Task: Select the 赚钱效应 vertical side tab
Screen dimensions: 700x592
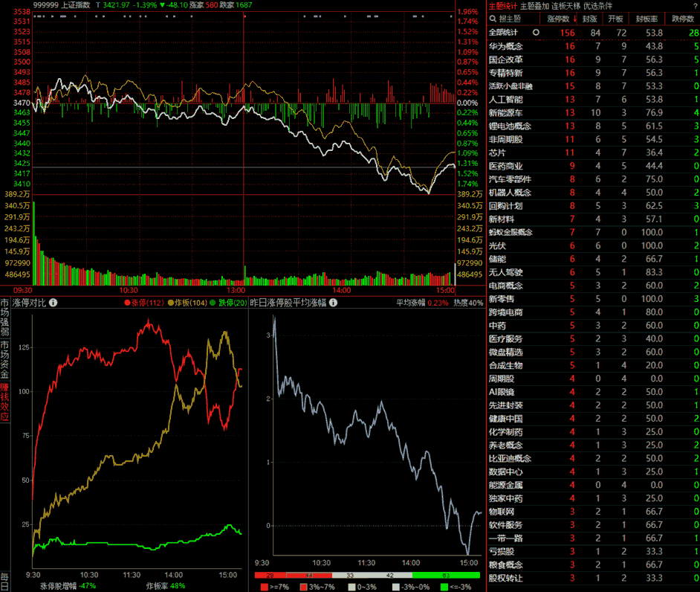Action: (x=4, y=402)
